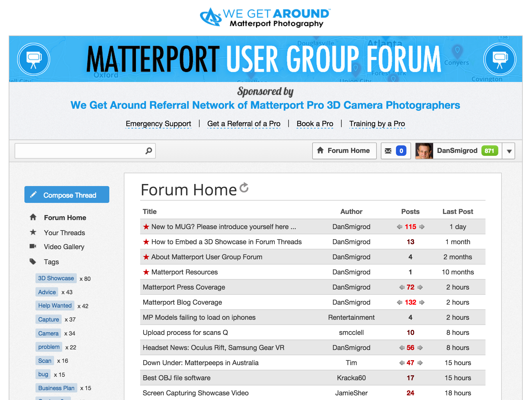Click the tag icon beside Tags

click(x=33, y=261)
